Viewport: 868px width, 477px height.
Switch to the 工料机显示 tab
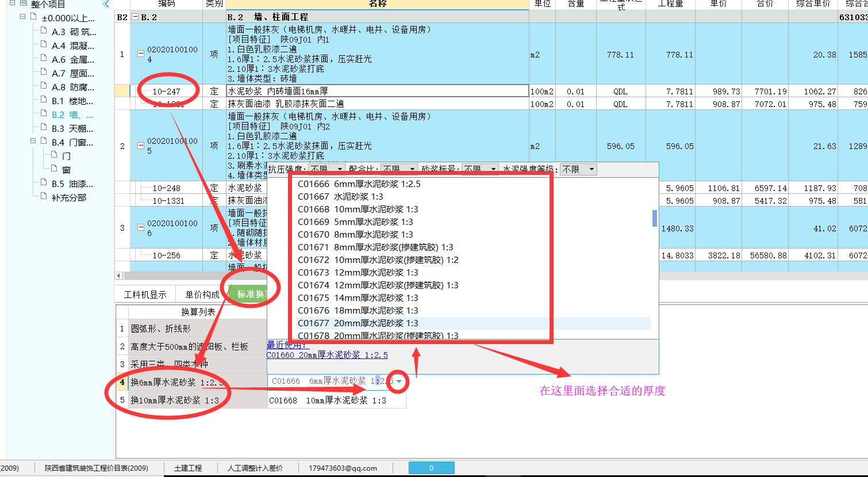[145, 295]
